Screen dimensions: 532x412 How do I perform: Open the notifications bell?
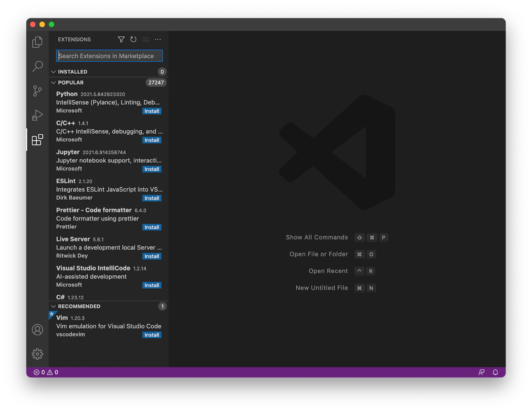495,372
